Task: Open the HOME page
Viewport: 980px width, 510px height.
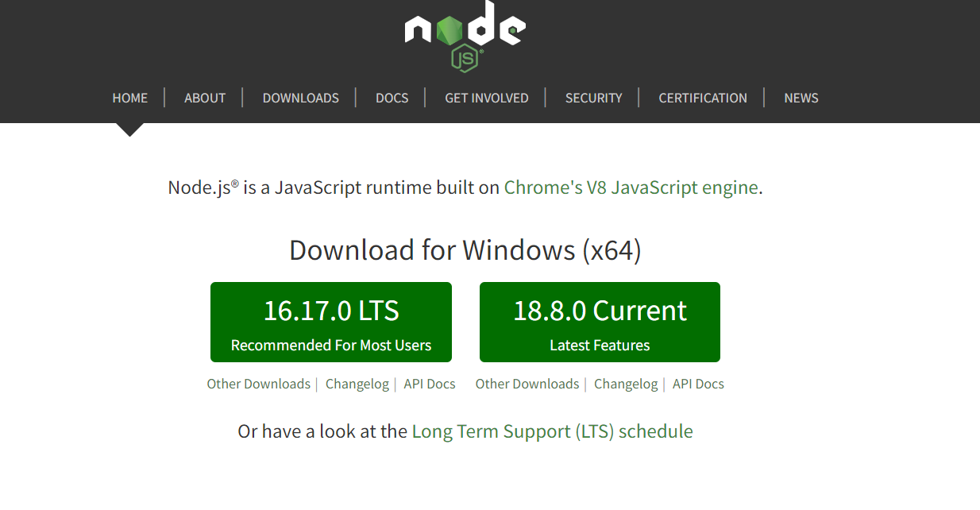Action: 129,98
